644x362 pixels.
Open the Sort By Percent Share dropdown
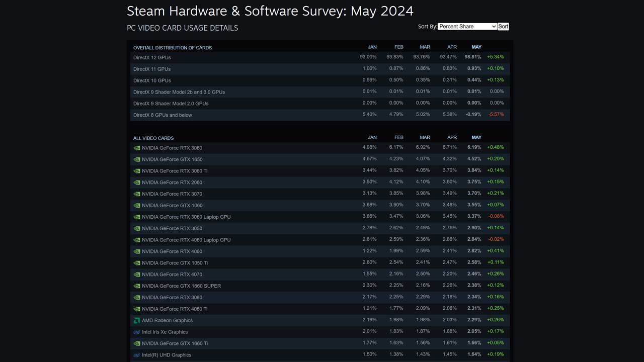tap(467, 26)
